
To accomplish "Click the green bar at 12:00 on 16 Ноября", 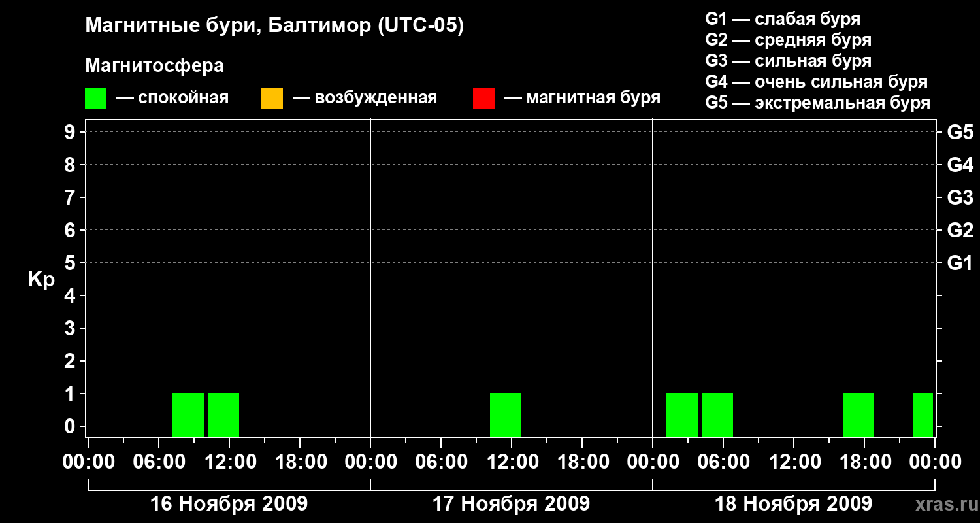I will coord(223,414).
